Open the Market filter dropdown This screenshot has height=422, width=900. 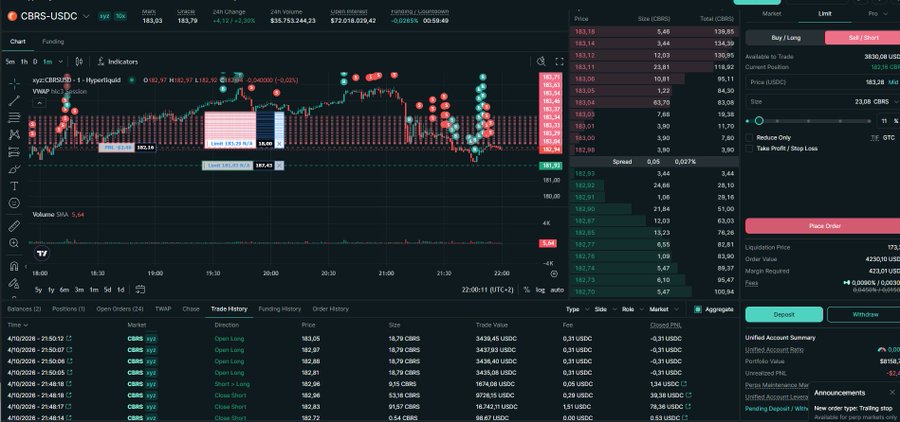(664, 309)
